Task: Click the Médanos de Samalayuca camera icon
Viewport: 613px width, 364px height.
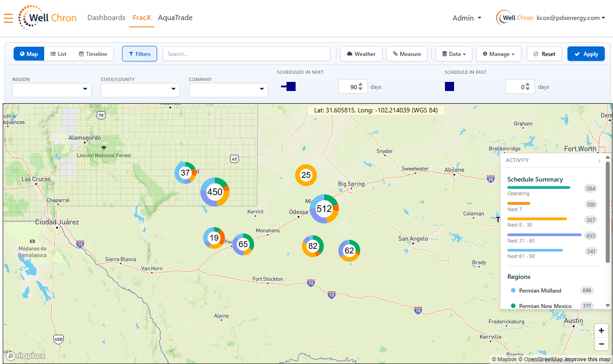Action: 32,241
